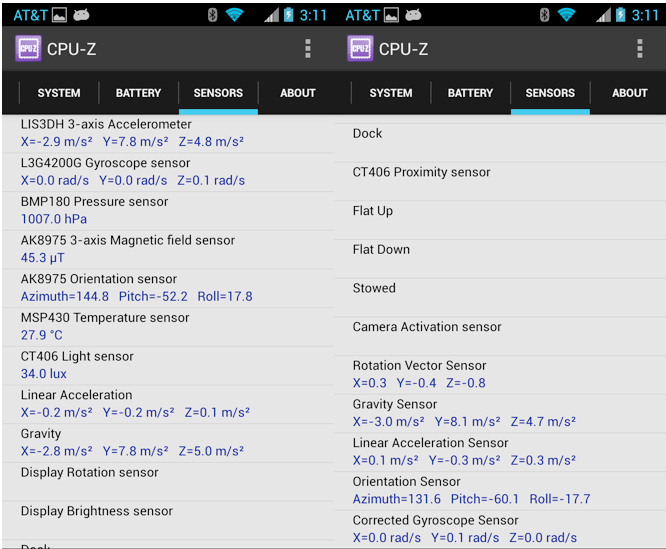Tap signal strength icon in left status bar
Image resolution: width=666 pixels, height=549 pixels.
(271, 16)
